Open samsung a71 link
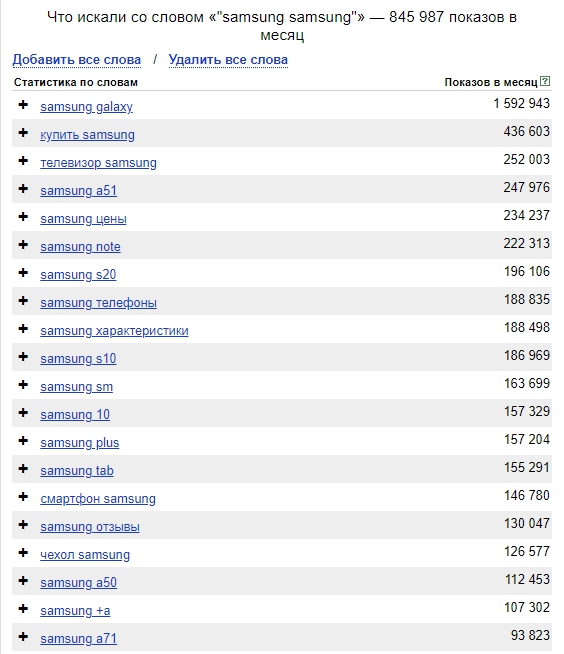Viewport: 564px width, 654px height. 78,639
